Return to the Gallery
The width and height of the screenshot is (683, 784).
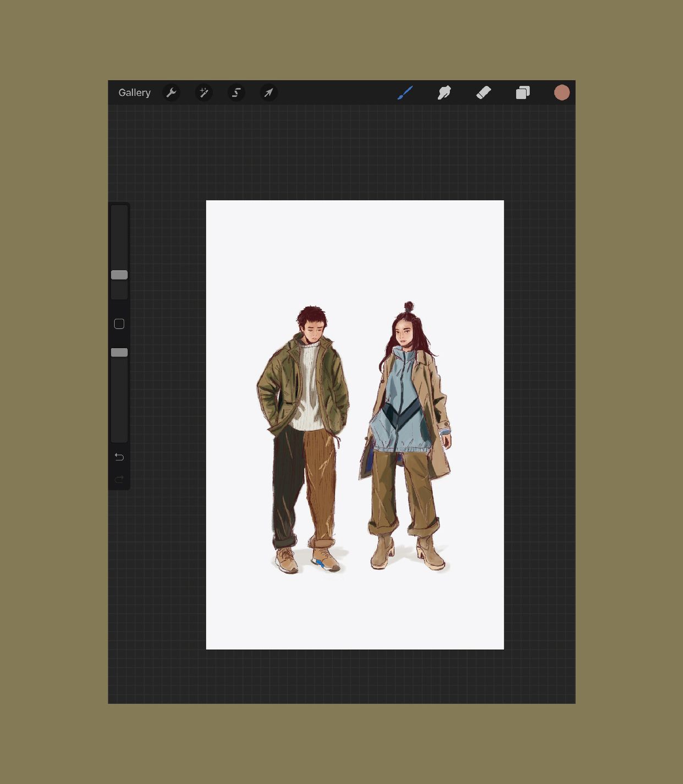[x=135, y=92]
